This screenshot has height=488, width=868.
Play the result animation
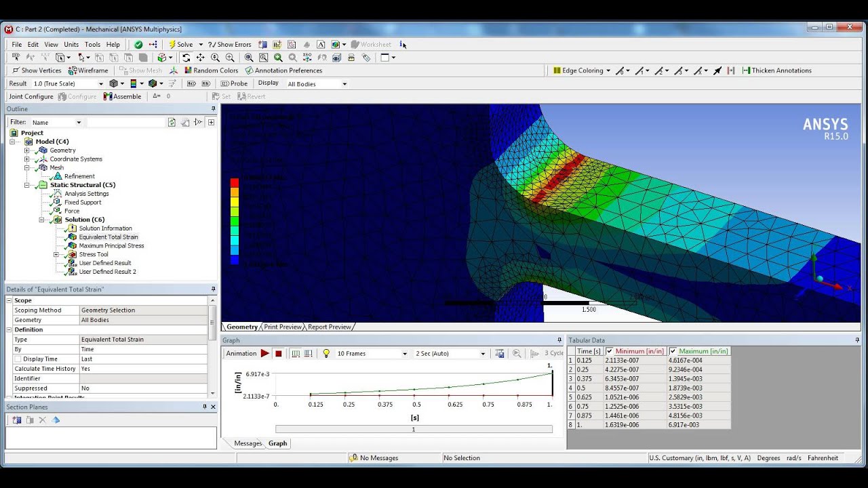(265, 353)
